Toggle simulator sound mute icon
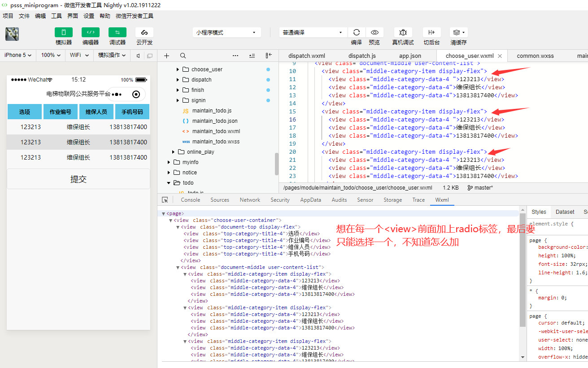The image size is (588, 368). (138, 56)
